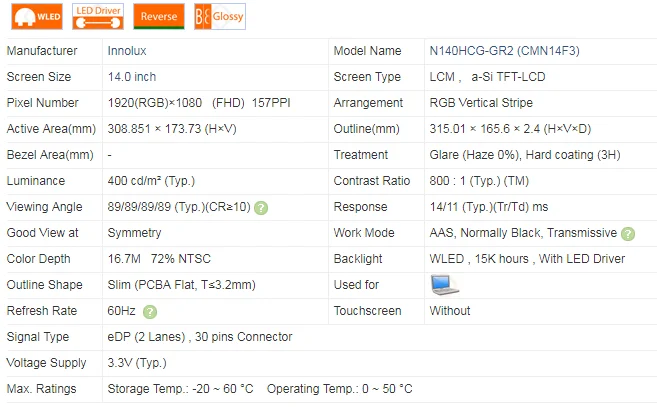Open the Refresh Rate help question mark
The height and width of the screenshot is (407, 657).
point(150,312)
